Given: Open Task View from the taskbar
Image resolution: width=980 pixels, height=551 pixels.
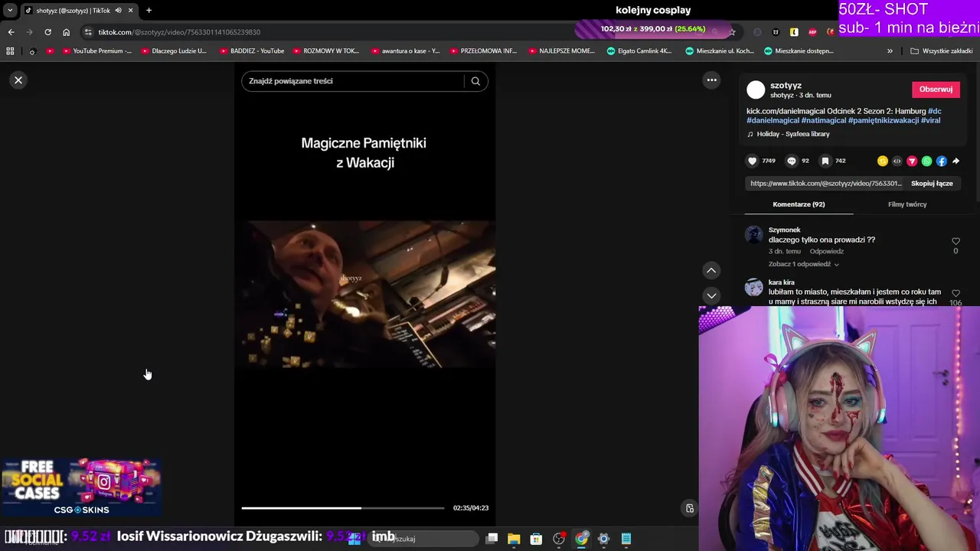Looking at the screenshot, I should coord(492,539).
